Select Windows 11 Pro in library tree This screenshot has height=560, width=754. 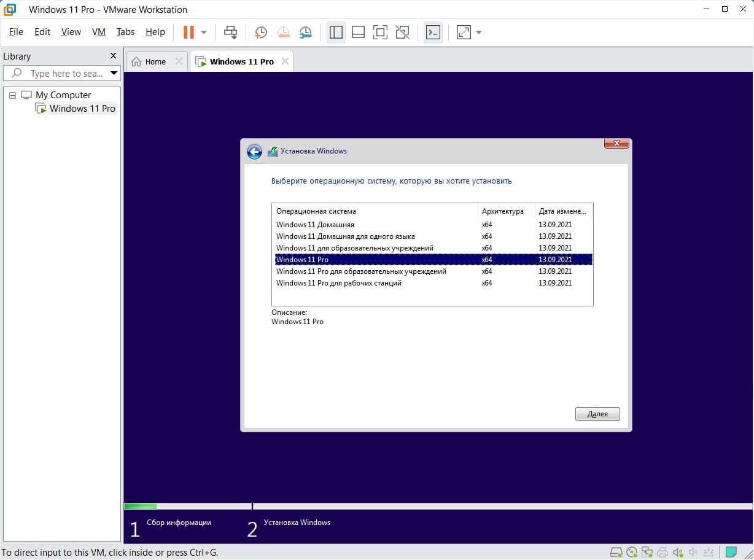82,109
